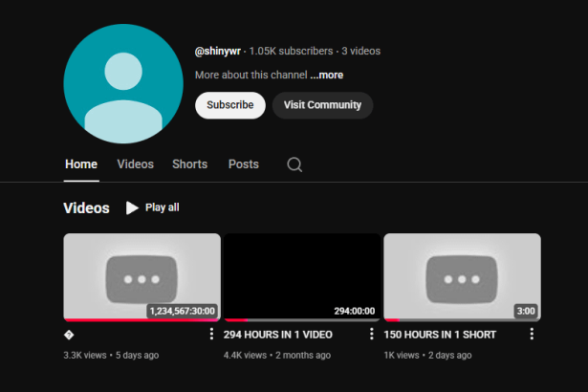Subscribe to the @shinywr channel
The height and width of the screenshot is (392, 588).
[x=230, y=105]
